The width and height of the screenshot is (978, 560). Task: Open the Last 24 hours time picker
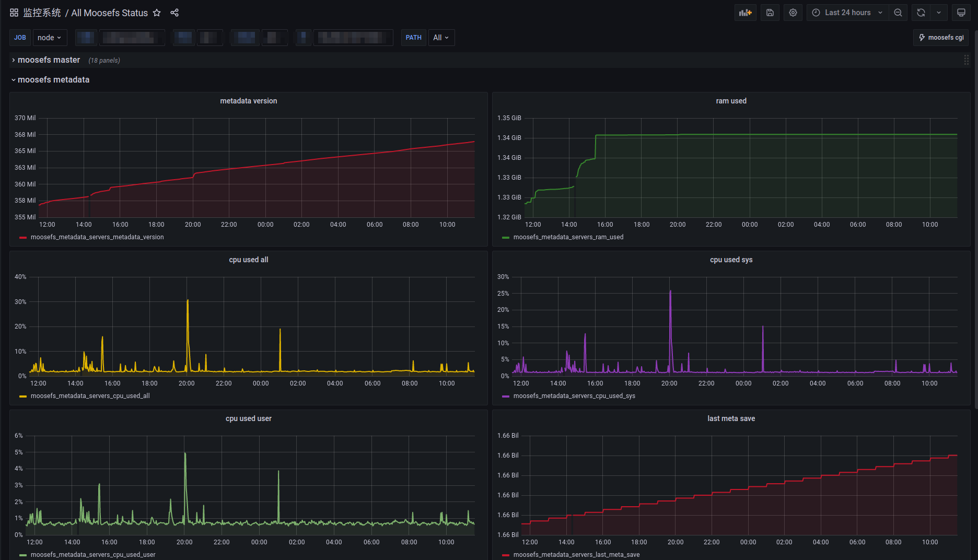(847, 13)
